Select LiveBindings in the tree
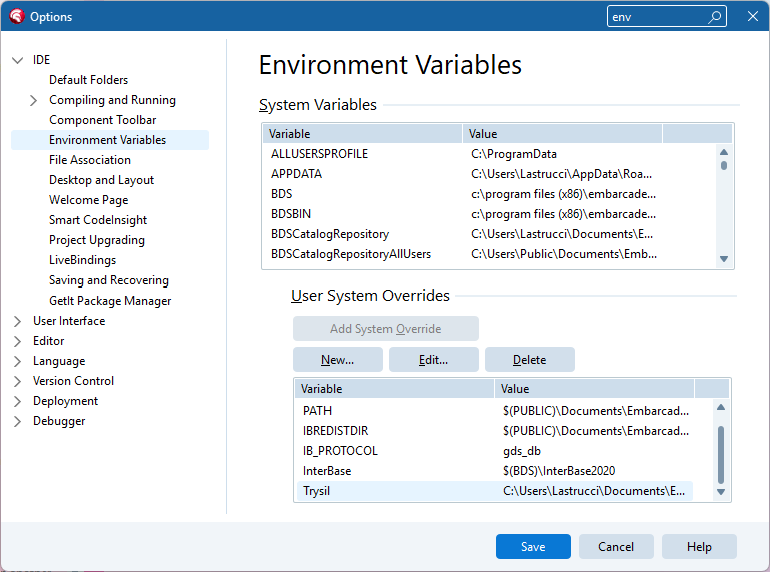Viewport: 770px width, 572px height. (x=82, y=260)
